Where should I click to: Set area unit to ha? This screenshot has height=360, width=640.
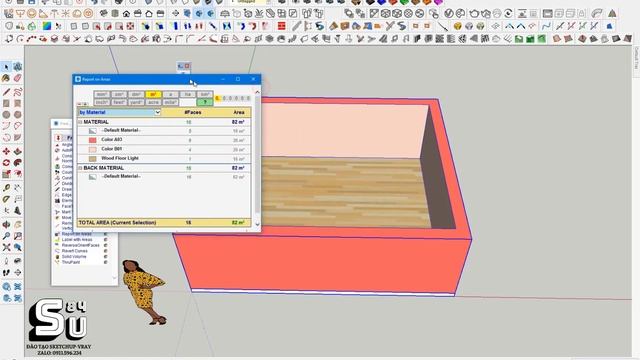point(187,95)
